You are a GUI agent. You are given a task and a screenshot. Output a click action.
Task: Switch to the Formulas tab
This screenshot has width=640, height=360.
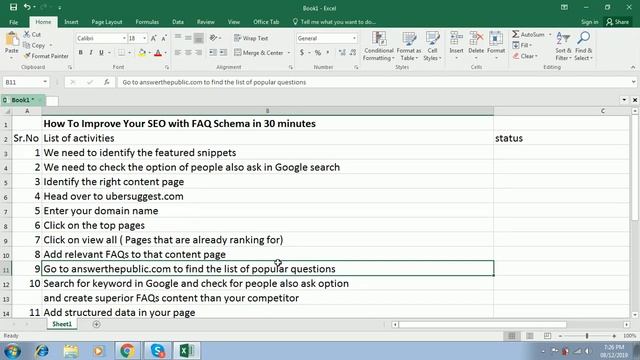coord(147,22)
